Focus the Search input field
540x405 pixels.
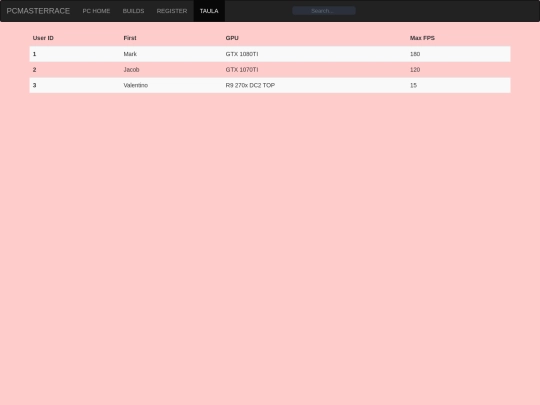pos(324,11)
